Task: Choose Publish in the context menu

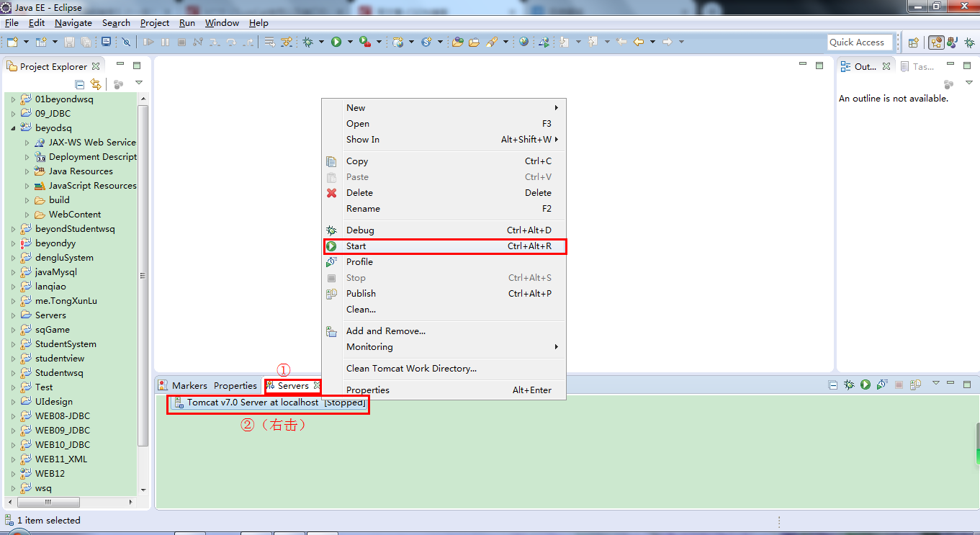Action: [x=444, y=294]
